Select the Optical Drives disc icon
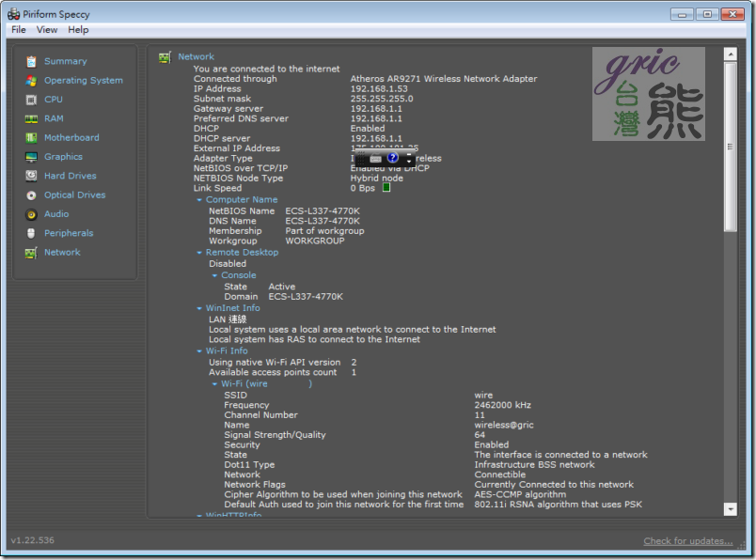The image size is (756, 560). 31,195
